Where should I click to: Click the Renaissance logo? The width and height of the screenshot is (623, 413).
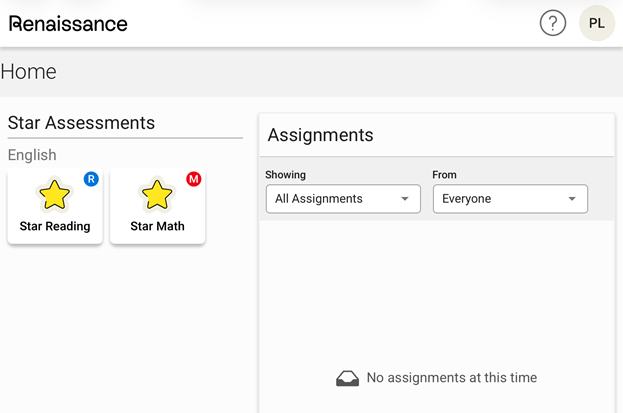pos(68,24)
